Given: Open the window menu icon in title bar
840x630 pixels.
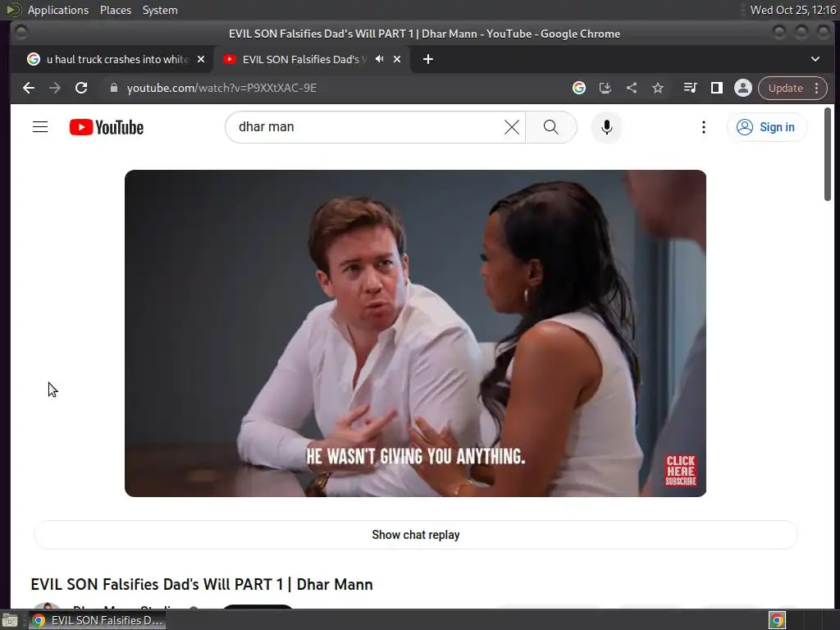Looking at the screenshot, I should (21, 33).
